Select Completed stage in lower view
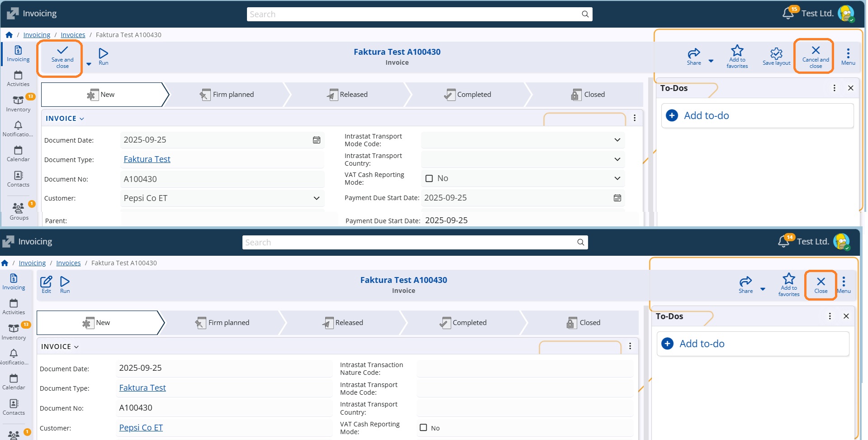This screenshot has width=868, height=440. (464, 323)
